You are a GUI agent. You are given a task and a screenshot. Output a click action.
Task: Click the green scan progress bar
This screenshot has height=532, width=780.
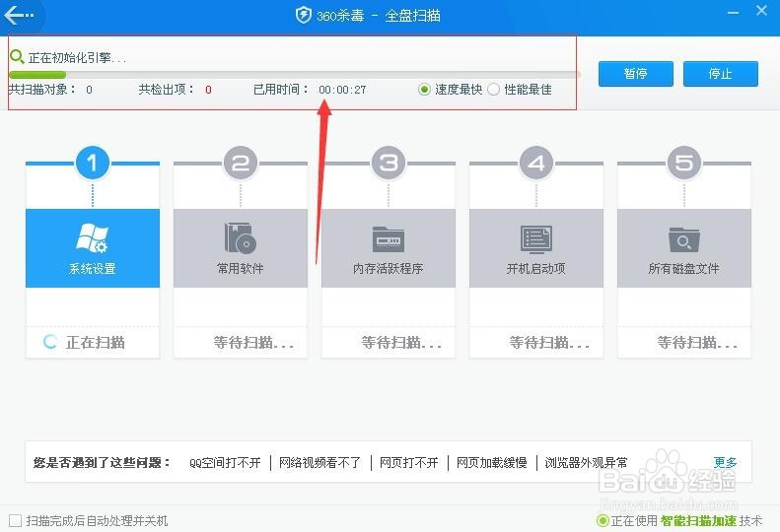click(37, 75)
